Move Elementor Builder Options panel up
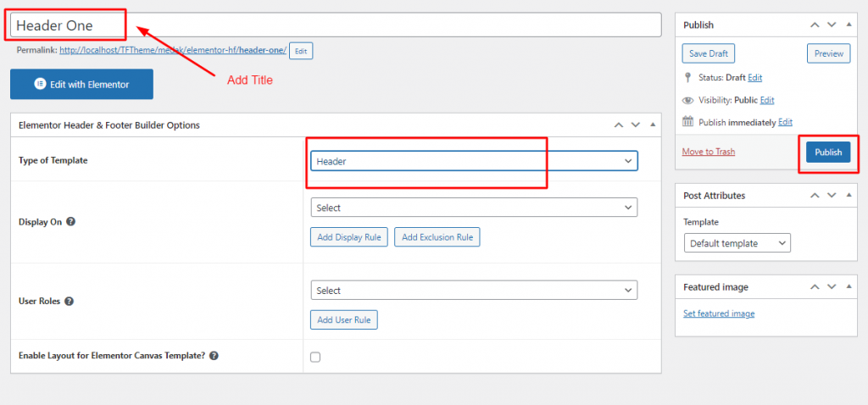 (620, 125)
